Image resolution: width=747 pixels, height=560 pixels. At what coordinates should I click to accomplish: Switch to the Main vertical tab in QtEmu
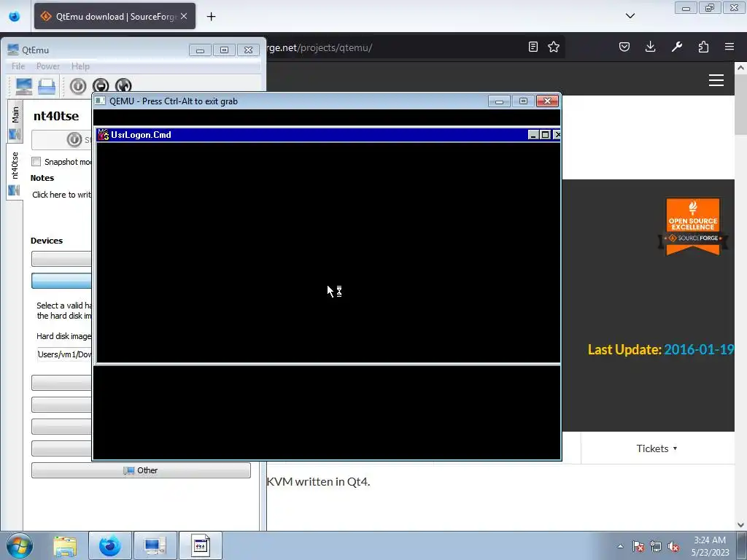[15, 122]
